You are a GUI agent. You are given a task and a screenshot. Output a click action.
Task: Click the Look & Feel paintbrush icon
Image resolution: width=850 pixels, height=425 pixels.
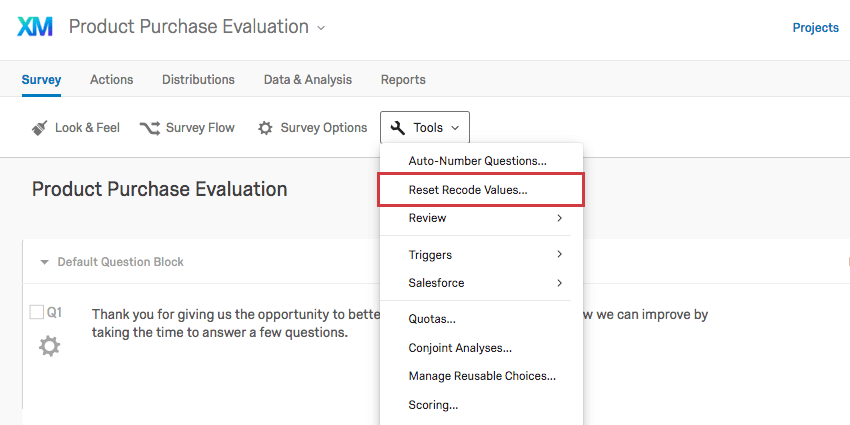tap(40, 128)
